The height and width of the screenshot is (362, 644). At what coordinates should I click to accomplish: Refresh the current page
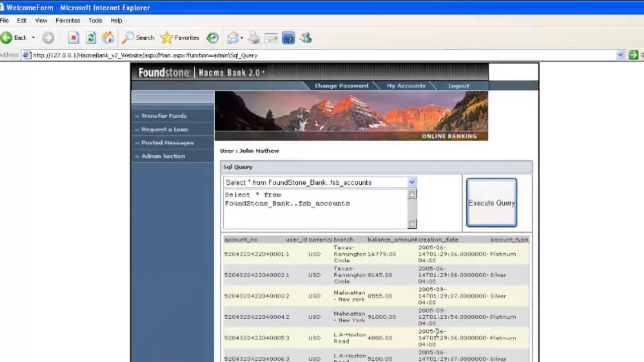pos(91,38)
